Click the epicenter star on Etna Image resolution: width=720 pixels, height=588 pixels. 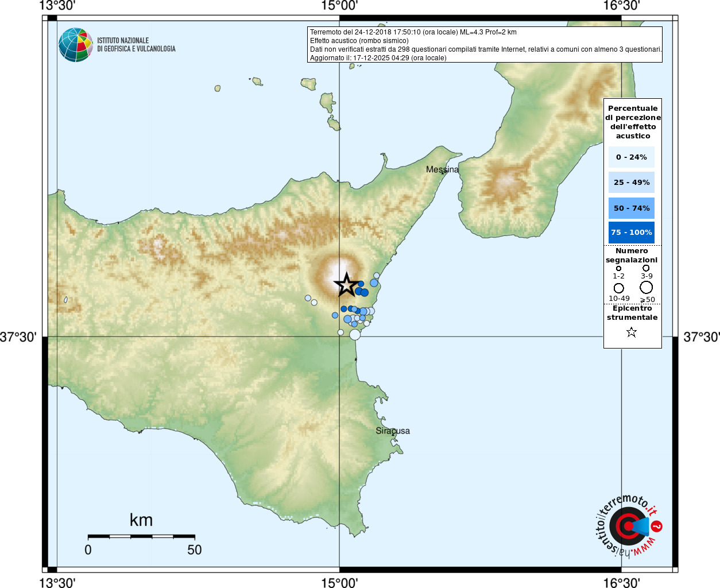(x=346, y=285)
